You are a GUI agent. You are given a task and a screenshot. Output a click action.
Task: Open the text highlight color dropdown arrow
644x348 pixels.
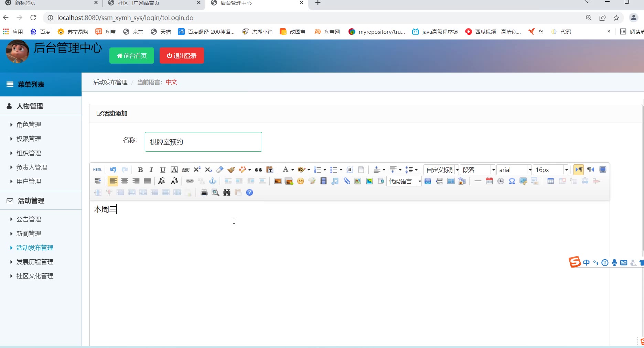309,170
